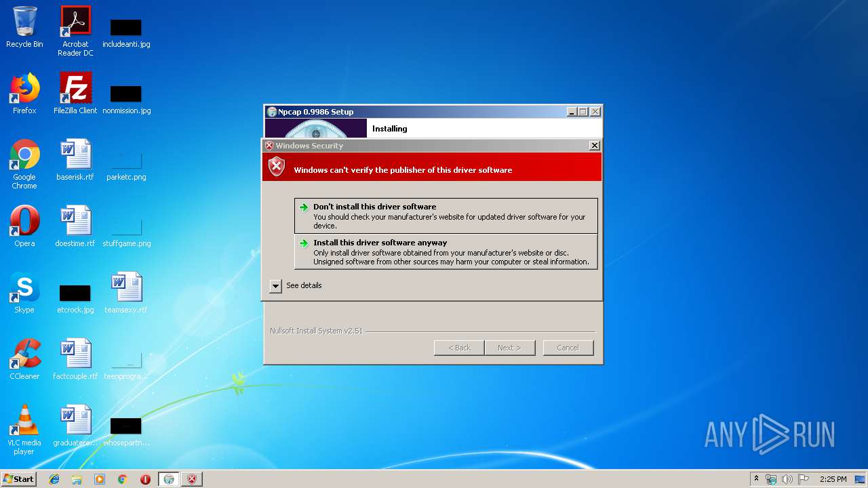The image size is (868, 488).
Task: Close the Windows Security dialog
Action: click(594, 146)
